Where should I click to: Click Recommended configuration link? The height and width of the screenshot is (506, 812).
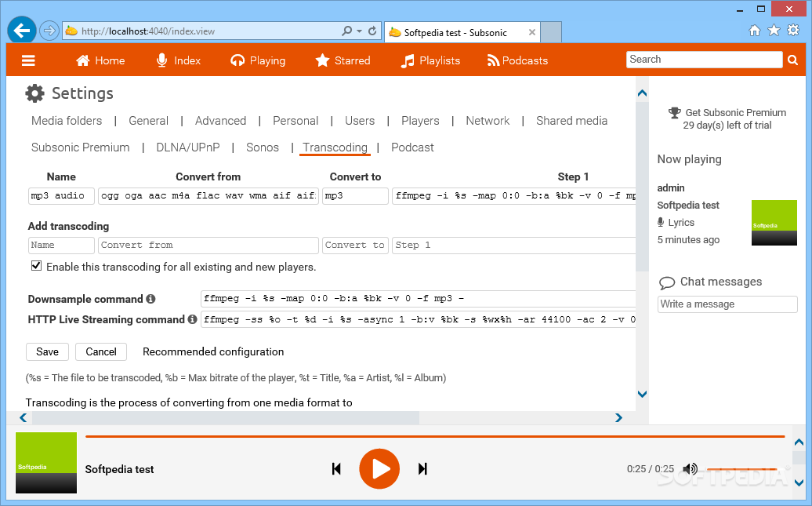[x=213, y=351]
